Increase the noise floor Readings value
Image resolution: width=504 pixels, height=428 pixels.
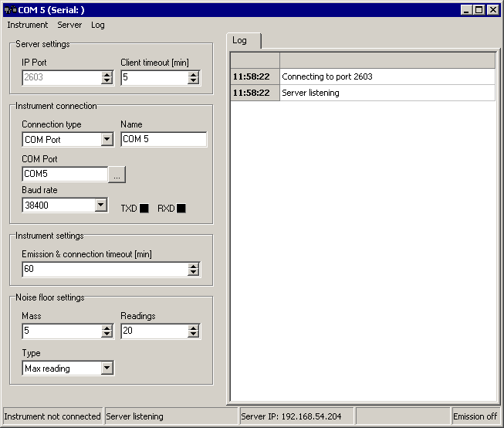193,328
